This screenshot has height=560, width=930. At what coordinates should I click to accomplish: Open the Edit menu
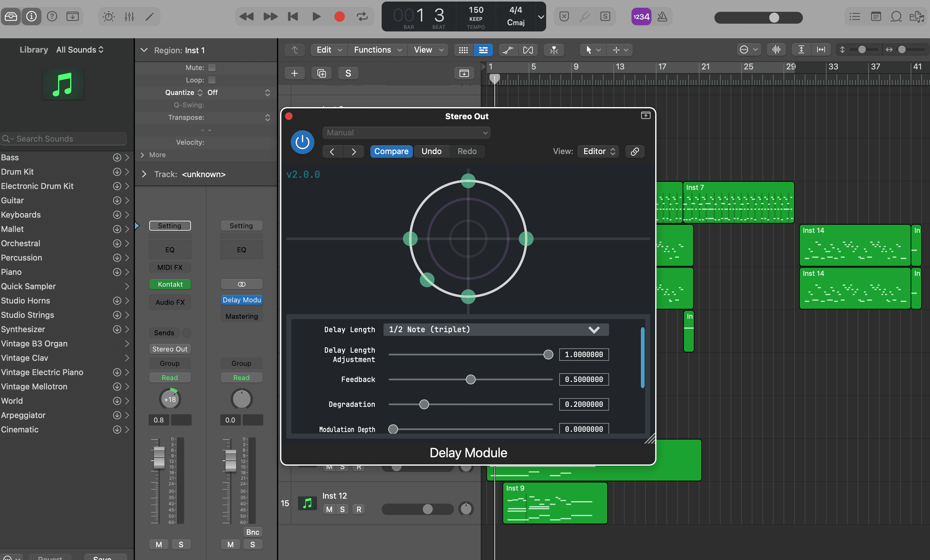[329, 50]
